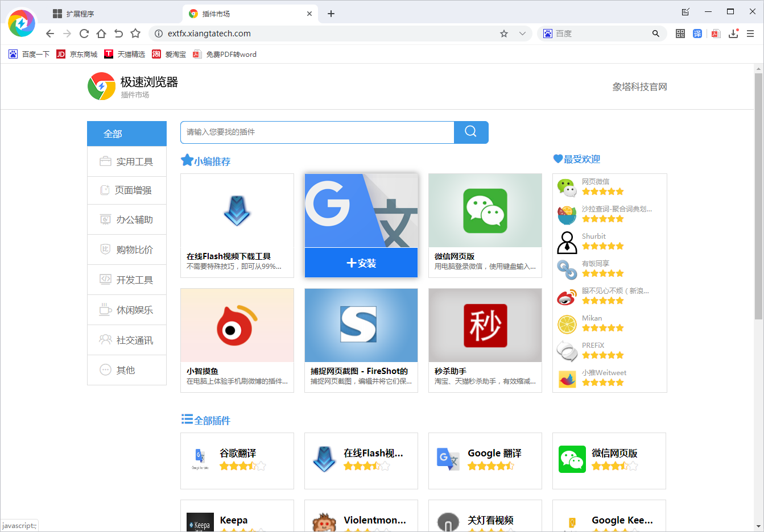The width and height of the screenshot is (764, 532).
Task: Restore the last closed tab with undo arrow
Action: [x=118, y=34]
